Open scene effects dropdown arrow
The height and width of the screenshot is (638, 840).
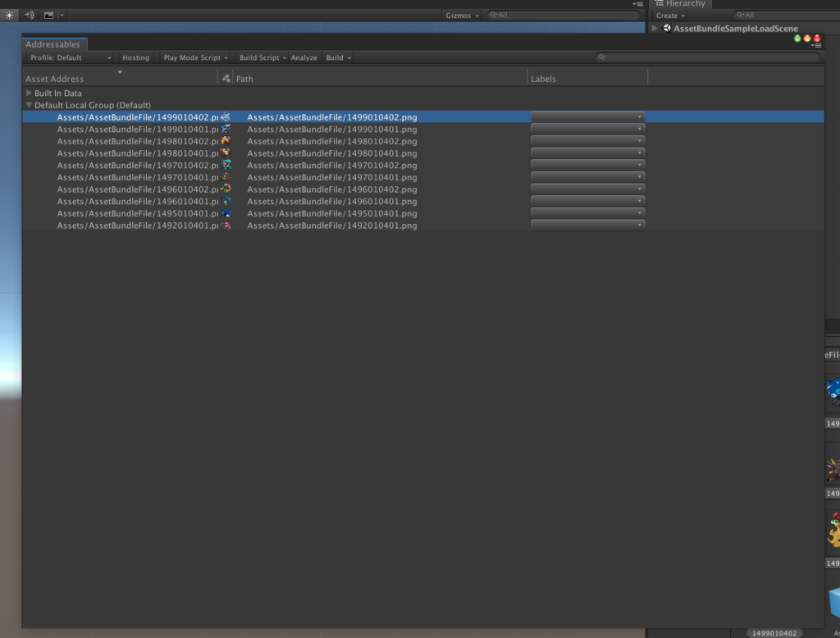(x=62, y=15)
